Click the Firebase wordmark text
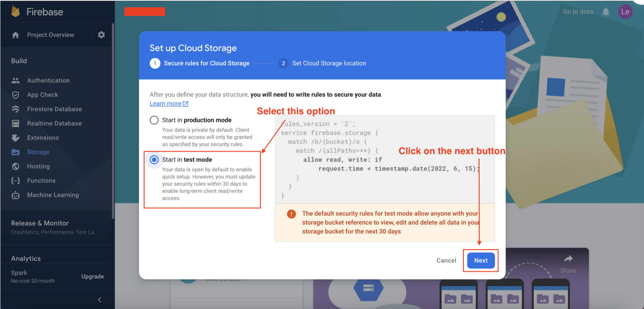Image resolution: width=644 pixels, height=309 pixels. (x=45, y=12)
